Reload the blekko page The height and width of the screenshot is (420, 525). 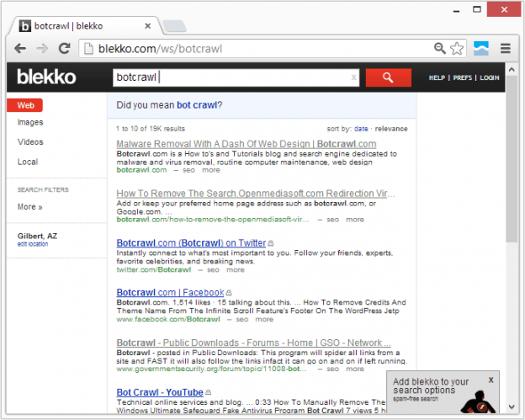64,49
